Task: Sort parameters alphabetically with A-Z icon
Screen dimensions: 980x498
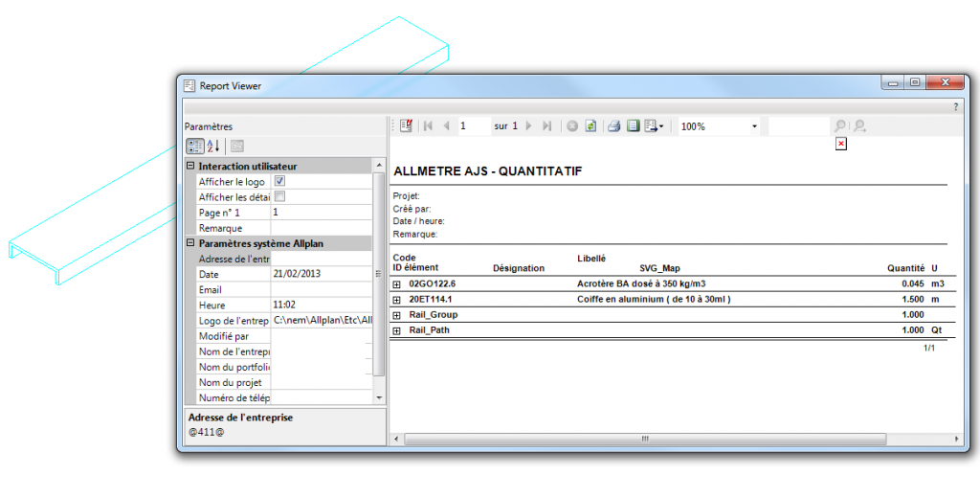Action: click(213, 146)
